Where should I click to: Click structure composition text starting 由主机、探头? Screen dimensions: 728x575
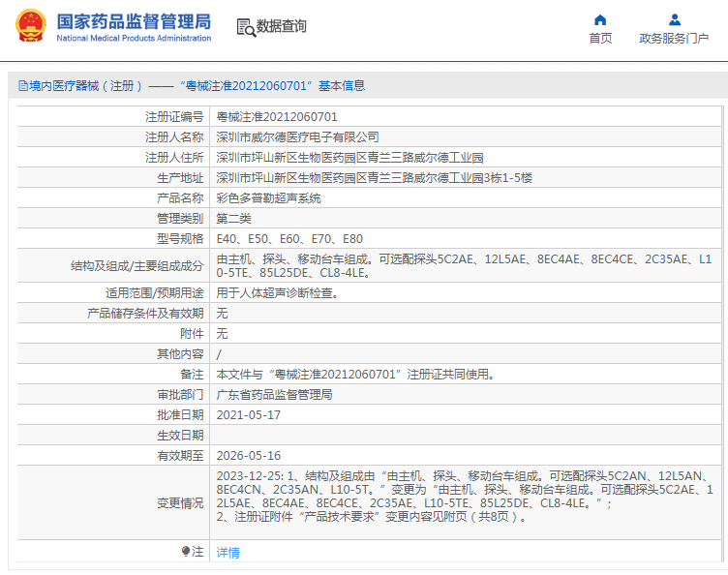pyautogui.click(x=464, y=266)
